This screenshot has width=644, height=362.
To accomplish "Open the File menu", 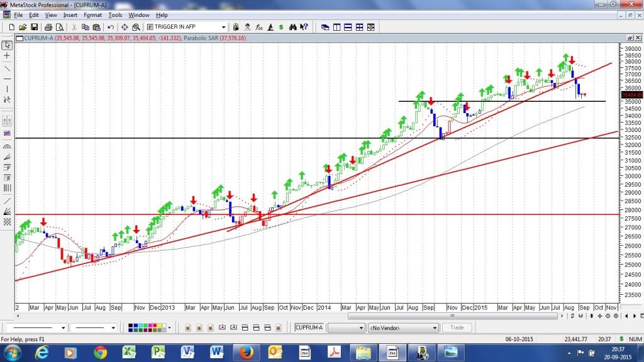I will click(18, 15).
